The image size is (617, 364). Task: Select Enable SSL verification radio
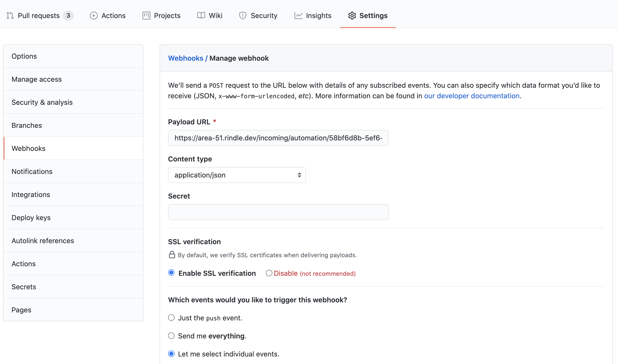[x=171, y=273]
